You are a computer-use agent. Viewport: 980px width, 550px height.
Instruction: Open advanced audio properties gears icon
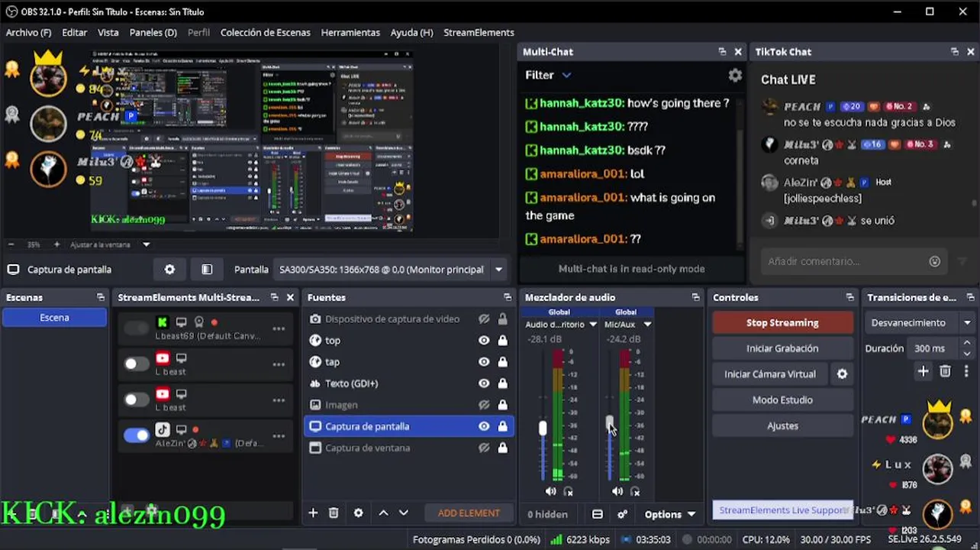[x=623, y=514]
